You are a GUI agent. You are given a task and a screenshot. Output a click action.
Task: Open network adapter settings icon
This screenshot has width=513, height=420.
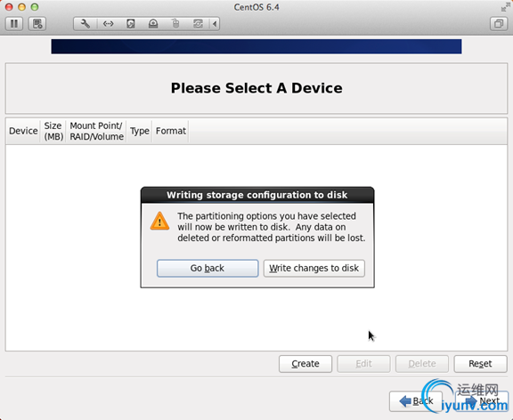109,24
